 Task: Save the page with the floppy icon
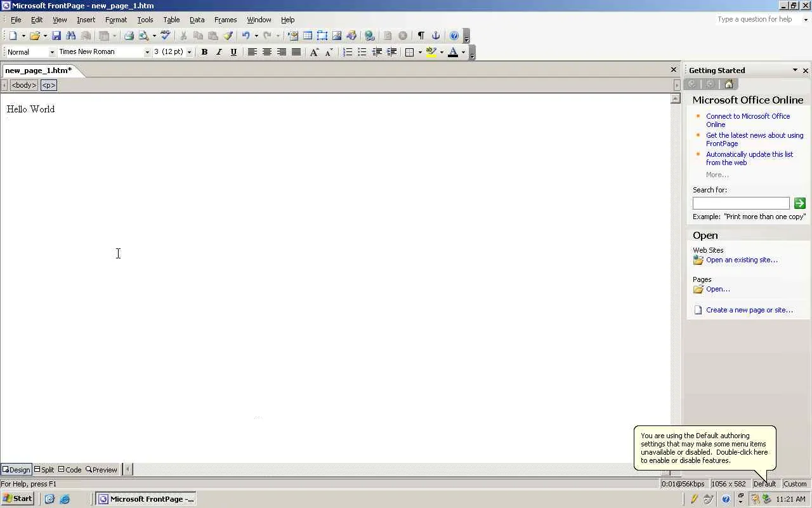56,36
